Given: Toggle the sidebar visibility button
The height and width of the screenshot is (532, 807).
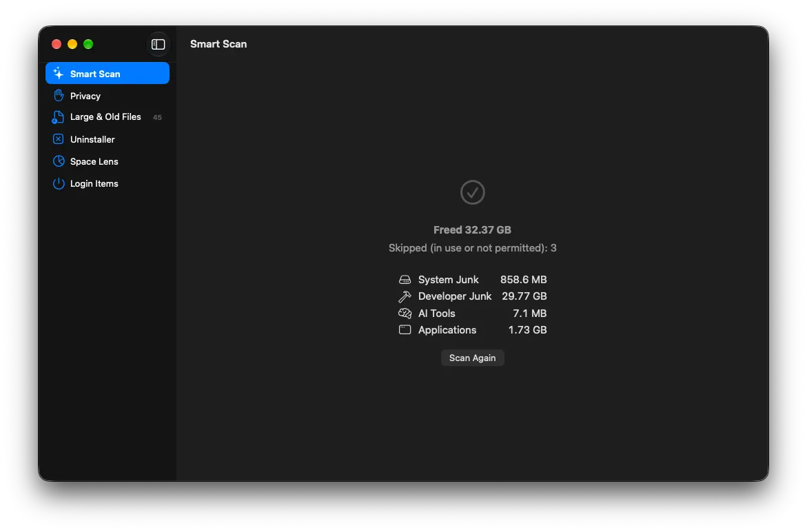Looking at the screenshot, I should [x=158, y=44].
